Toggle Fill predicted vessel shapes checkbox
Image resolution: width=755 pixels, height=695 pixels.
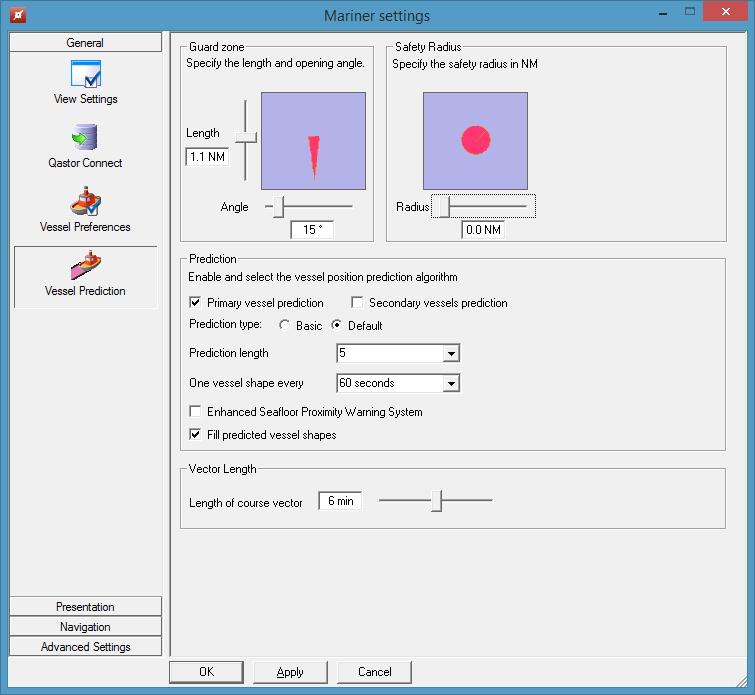(x=195, y=434)
